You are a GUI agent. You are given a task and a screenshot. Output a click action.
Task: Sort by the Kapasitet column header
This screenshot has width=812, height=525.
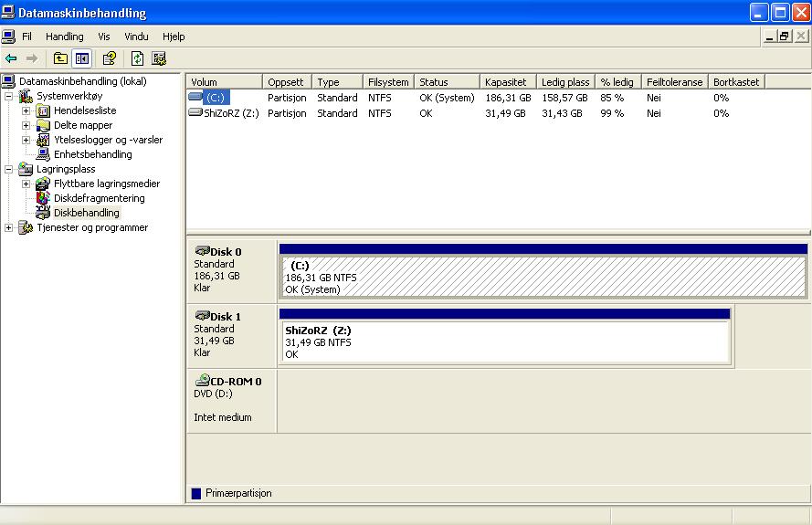point(508,82)
